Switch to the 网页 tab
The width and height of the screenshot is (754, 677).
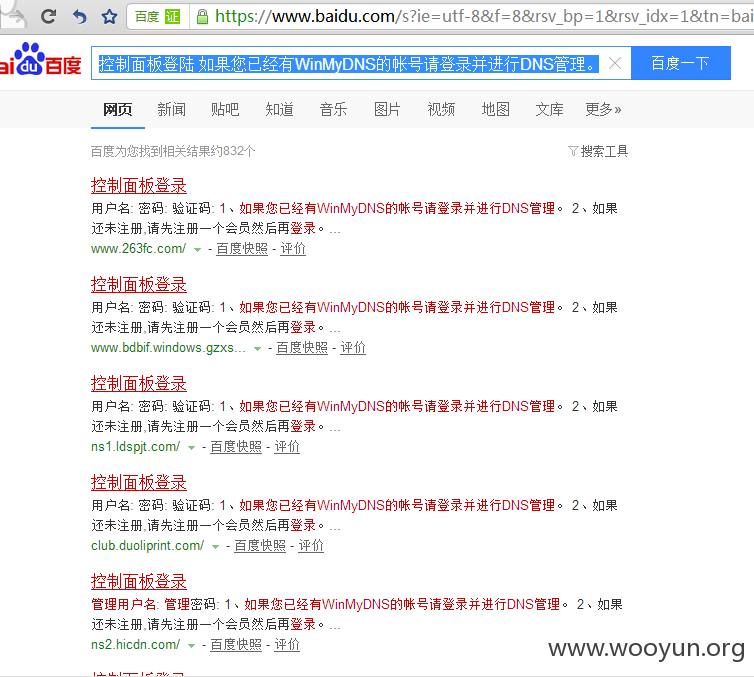coord(118,110)
